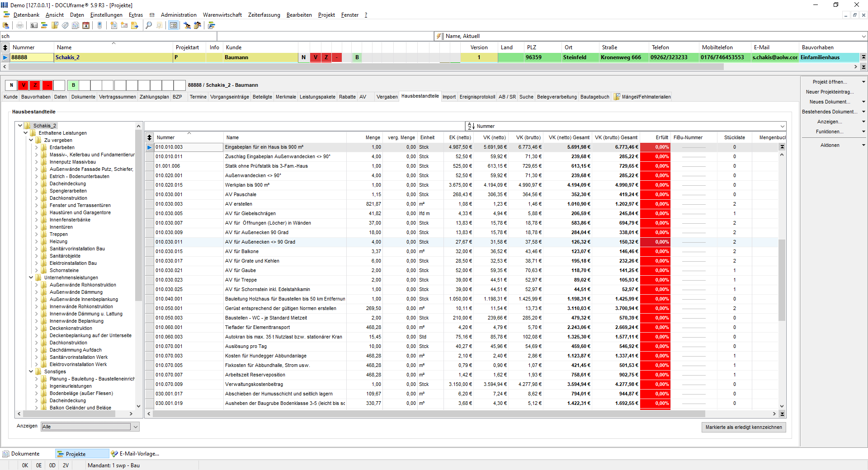Click the E-Mail-Vorlage icon in bottom bar
This screenshot has height=470, width=868.
115,454
